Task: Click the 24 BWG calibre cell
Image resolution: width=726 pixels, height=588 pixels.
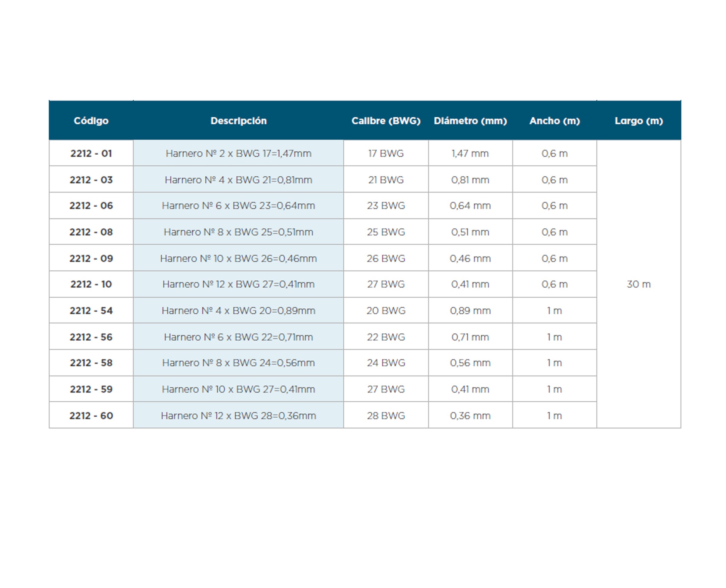Action: (386, 363)
